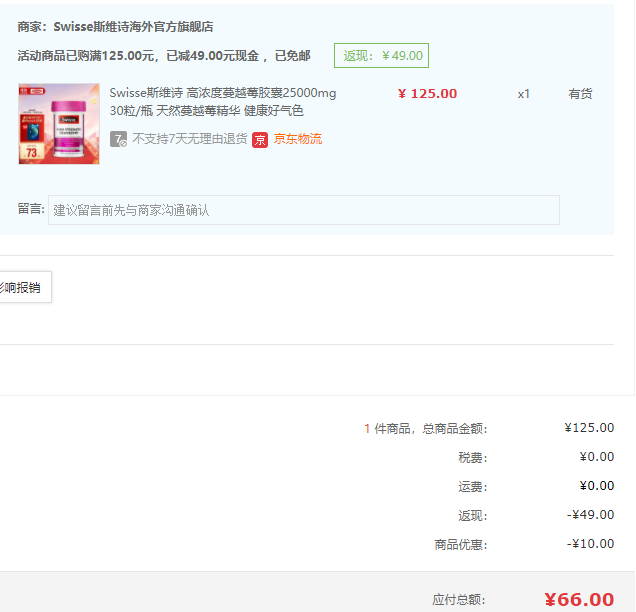This screenshot has width=636, height=612.
Task: Click the quantity text x1
Action: click(x=524, y=94)
